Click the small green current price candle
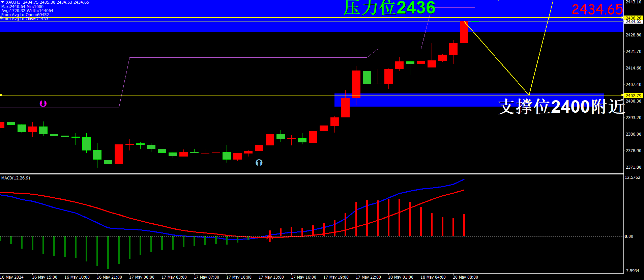 pos(475,21)
